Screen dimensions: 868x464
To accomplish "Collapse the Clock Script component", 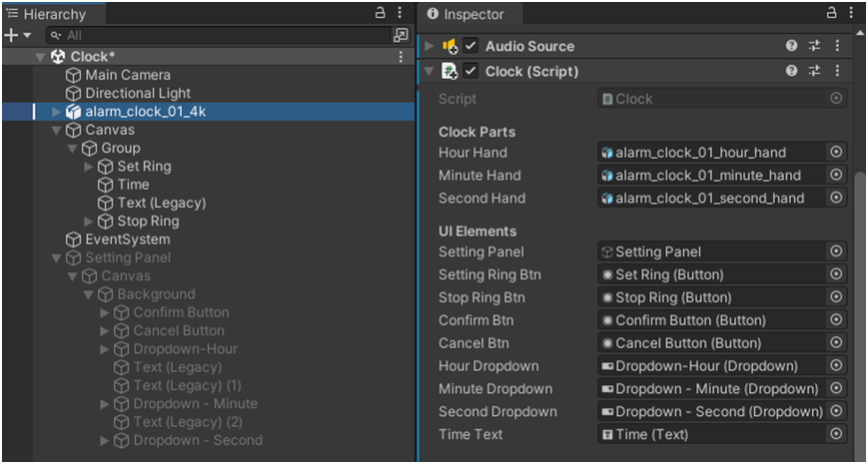I will [x=430, y=71].
